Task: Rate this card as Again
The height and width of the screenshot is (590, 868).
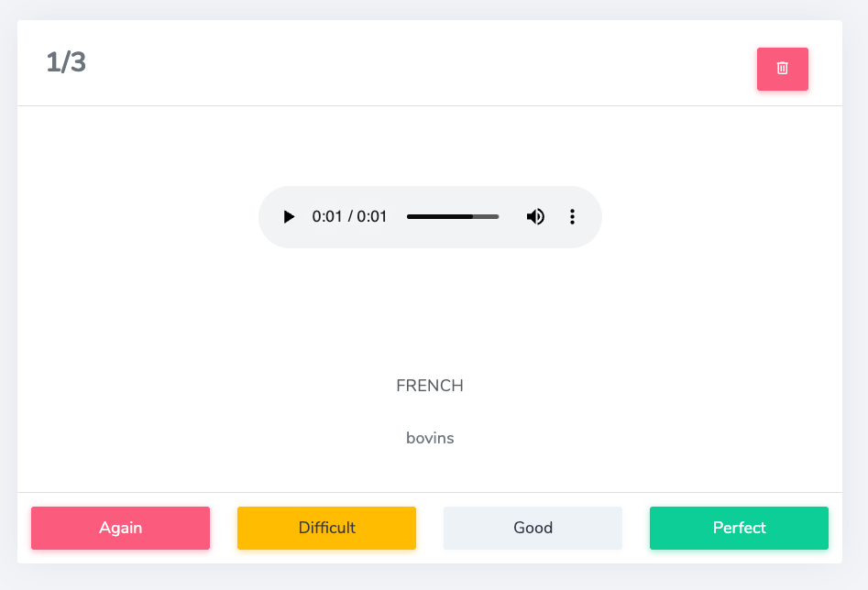Action: [120, 528]
